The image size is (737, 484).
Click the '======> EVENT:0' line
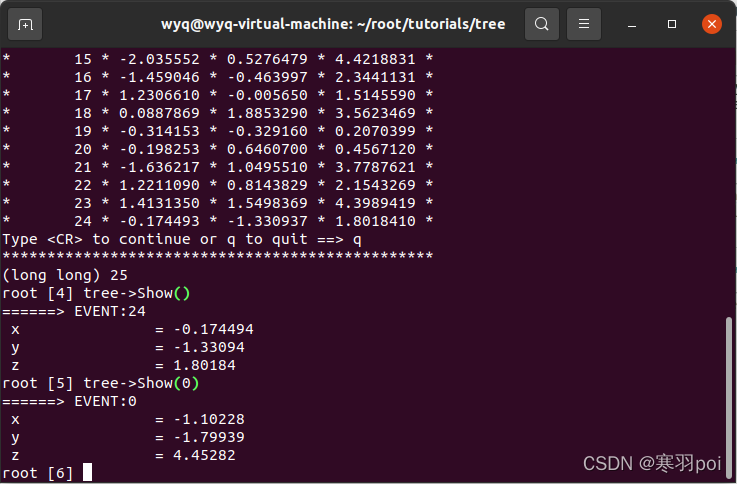pyautogui.click(x=70, y=401)
